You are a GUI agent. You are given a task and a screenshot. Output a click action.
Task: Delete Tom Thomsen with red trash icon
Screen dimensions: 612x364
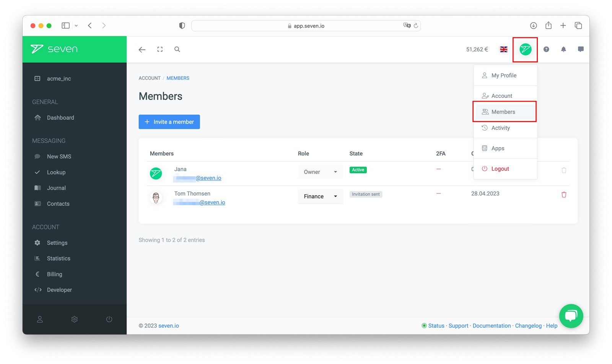coord(563,195)
